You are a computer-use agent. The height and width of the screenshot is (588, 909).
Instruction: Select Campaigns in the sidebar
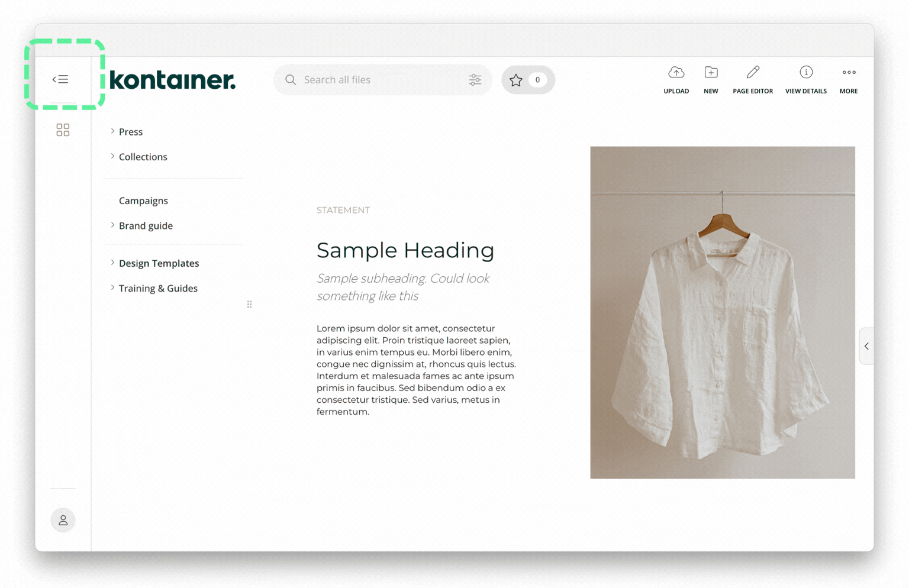pos(143,201)
